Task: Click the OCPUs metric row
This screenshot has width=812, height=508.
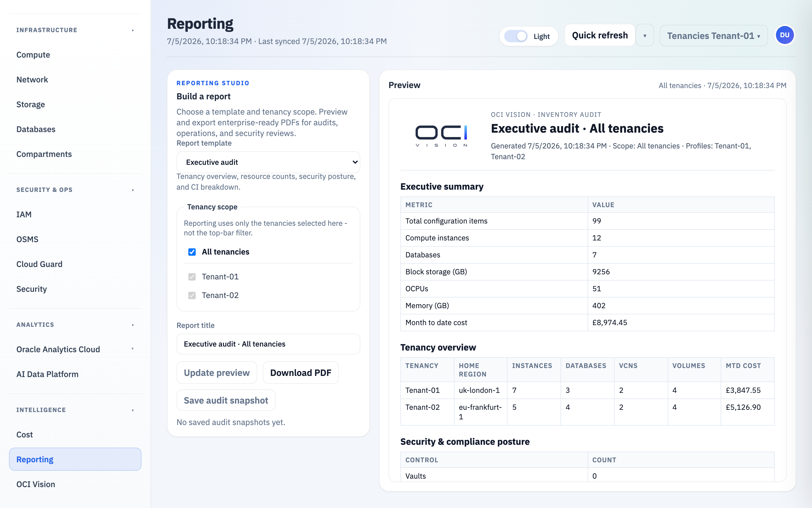Action: (x=587, y=289)
